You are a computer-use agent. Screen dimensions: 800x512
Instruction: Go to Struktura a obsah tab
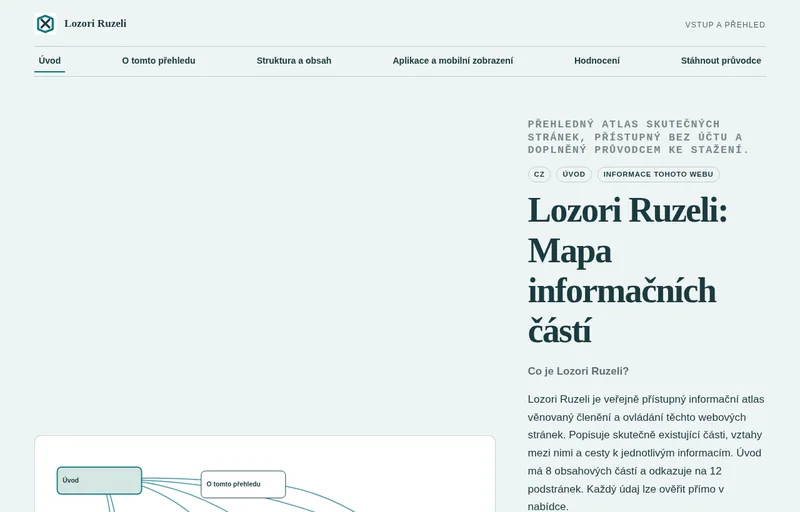coord(294,61)
